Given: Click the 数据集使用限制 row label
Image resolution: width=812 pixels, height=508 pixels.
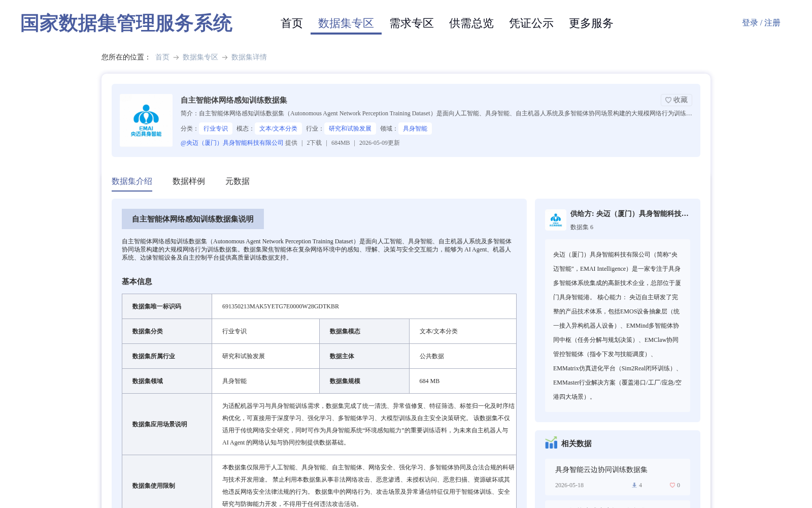Looking at the screenshot, I should [154, 486].
